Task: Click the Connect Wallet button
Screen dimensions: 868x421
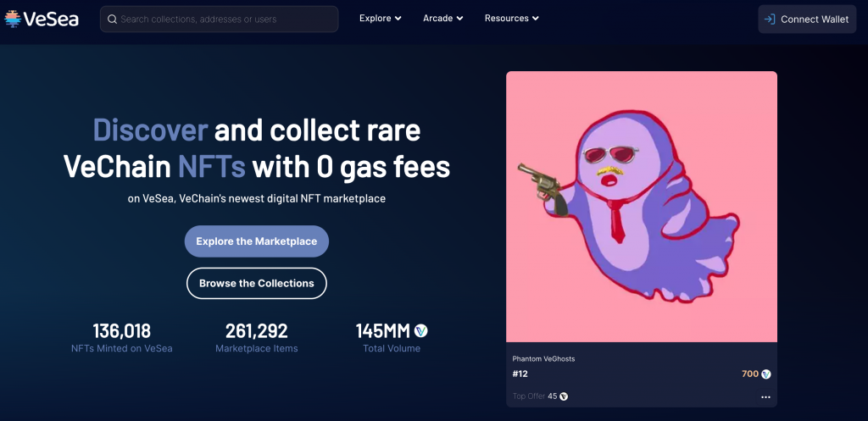Action: tap(807, 19)
